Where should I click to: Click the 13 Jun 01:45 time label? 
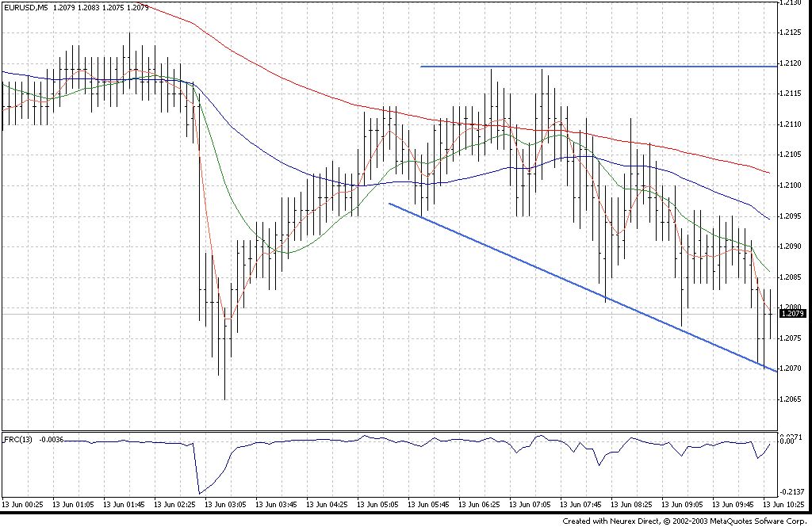(x=124, y=504)
